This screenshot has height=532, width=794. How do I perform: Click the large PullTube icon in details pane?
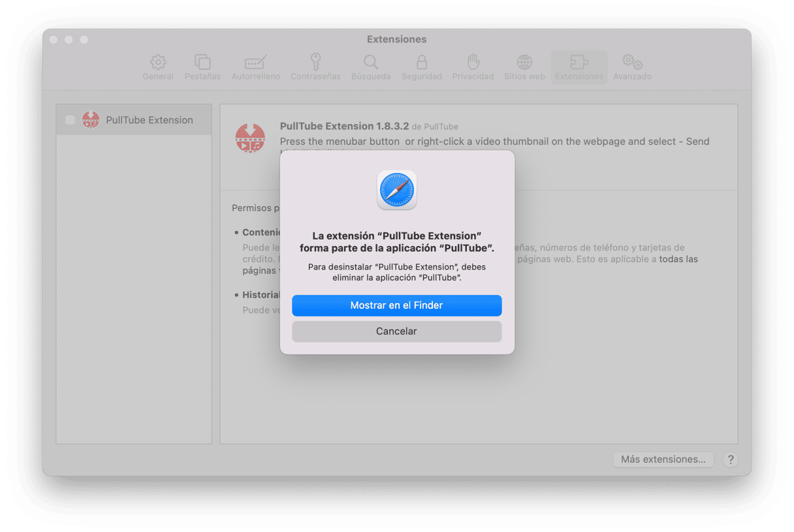point(250,138)
